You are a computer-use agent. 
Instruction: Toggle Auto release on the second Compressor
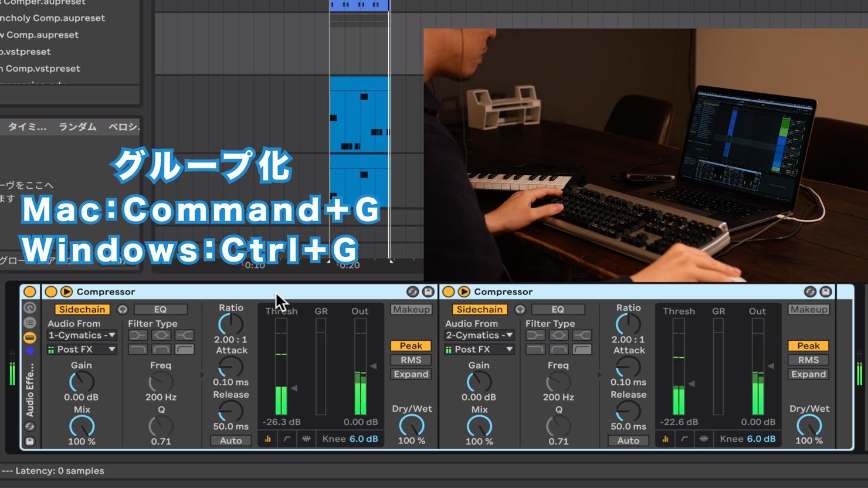point(628,440)
